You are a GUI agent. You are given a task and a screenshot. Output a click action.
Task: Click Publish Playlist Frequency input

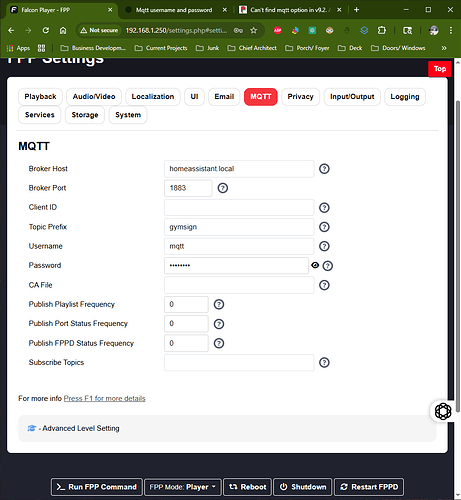tap(186, 304)
